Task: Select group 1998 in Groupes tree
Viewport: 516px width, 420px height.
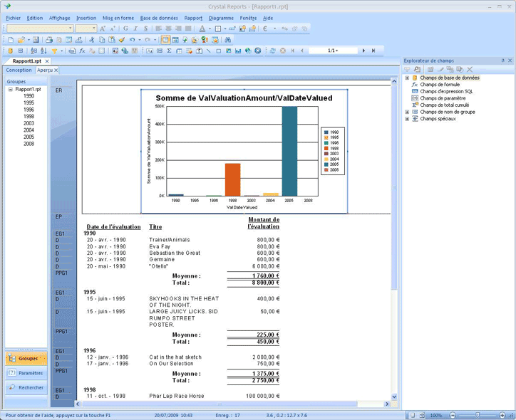Action: pos(29,117)
